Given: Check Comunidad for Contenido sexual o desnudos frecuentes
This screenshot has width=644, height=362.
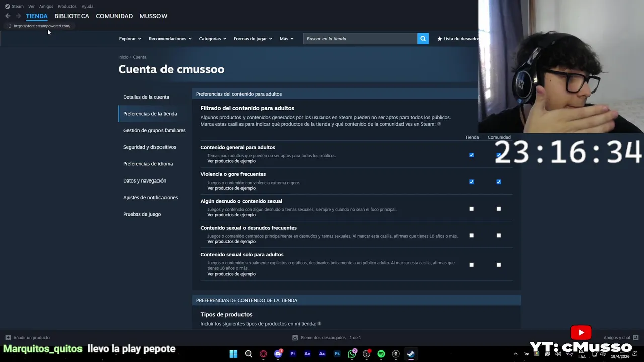Looking at the screenshot, I should [x=499, y=235].
